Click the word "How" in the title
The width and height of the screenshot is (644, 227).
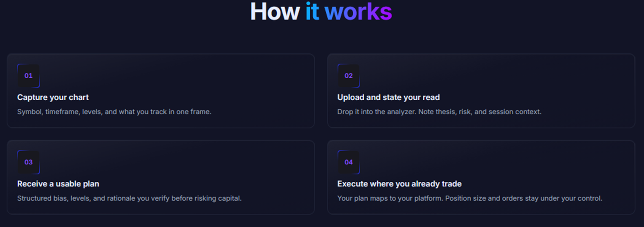(275, 11)
